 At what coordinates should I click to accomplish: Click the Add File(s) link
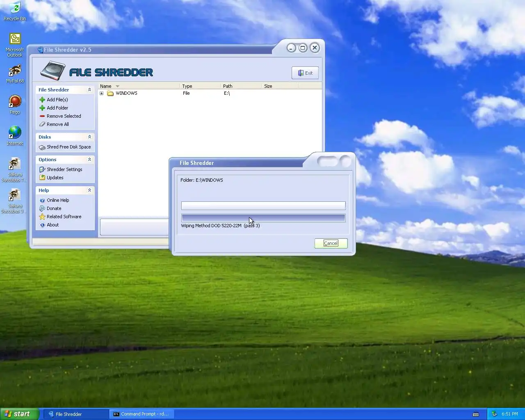click(57, 100)
